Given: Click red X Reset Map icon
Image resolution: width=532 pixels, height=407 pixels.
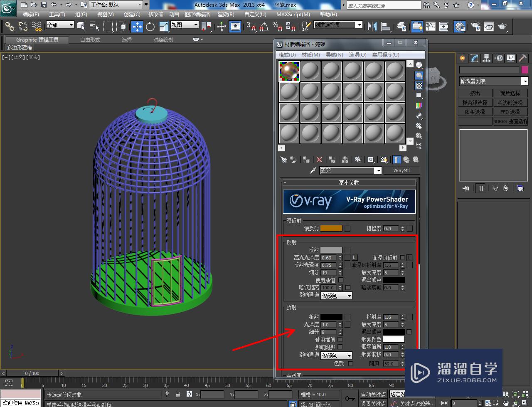Looking at the screenshot, I should 319,160.
